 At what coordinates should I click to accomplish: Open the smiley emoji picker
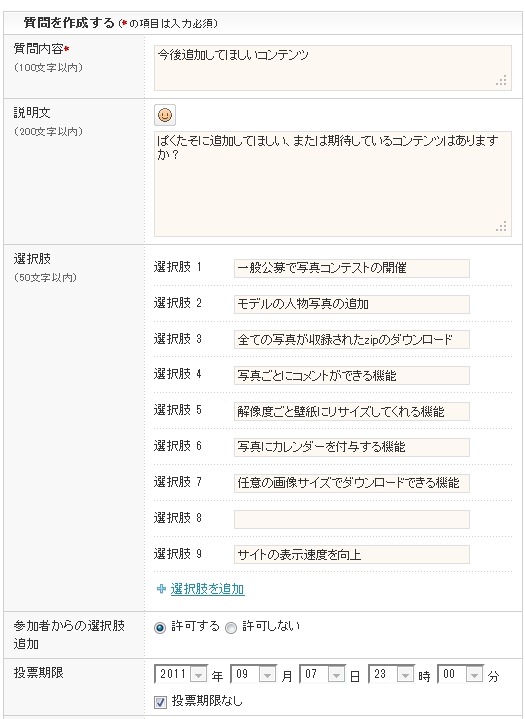[x=165, y=115]
